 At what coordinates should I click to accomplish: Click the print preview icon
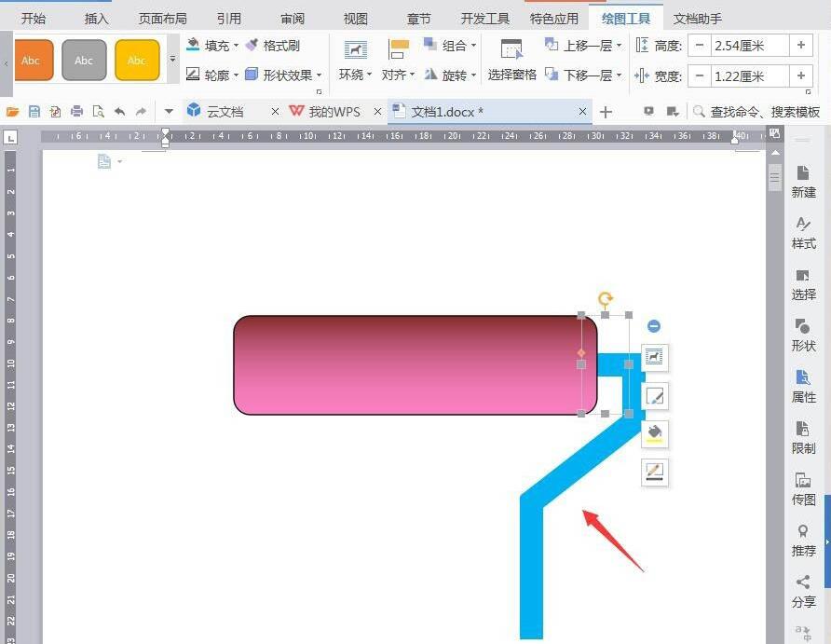(x=98, y=111)
